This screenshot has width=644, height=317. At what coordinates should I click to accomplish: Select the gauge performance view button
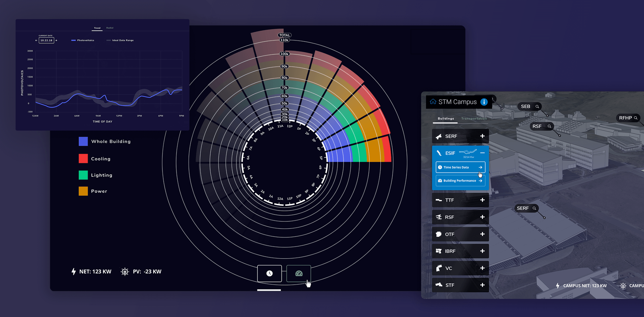pyautogui.click(x=299, y=273)
